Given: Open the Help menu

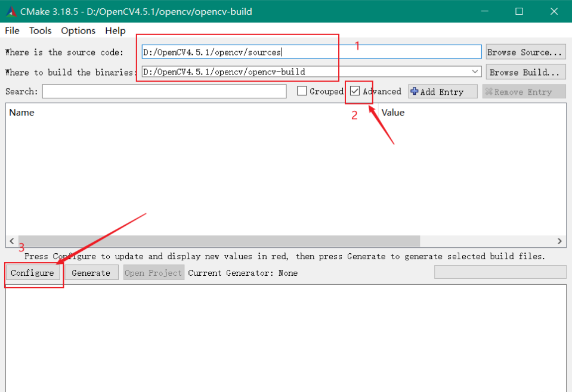Looking at the screenshot, I should pos(115,30).
